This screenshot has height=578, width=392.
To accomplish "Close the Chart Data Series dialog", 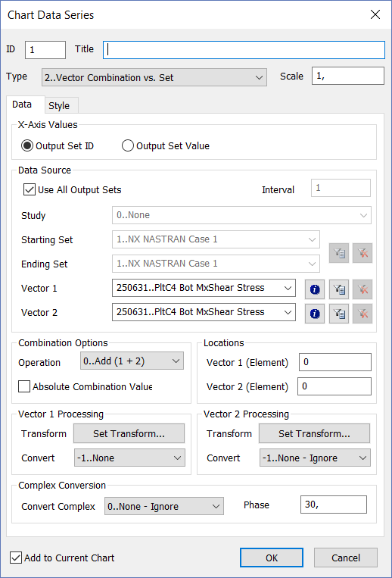I will [x=375, y=14].
